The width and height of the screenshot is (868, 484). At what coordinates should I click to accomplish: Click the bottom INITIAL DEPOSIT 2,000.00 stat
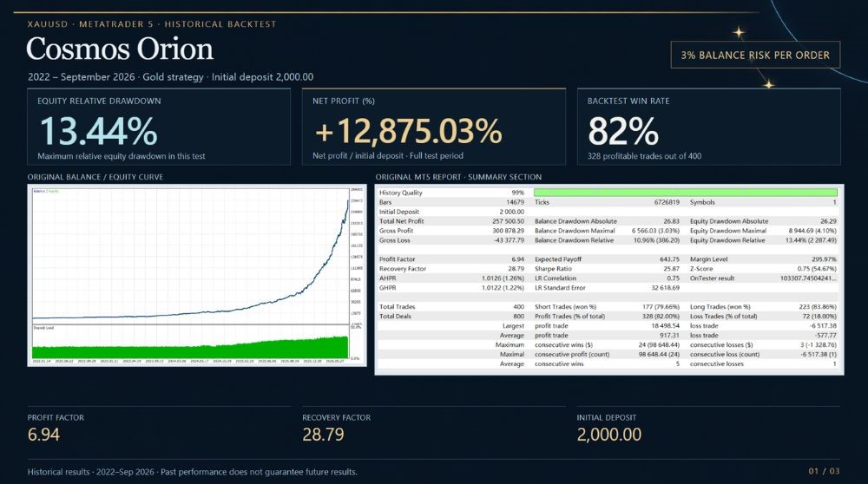(x=609, y=428)
